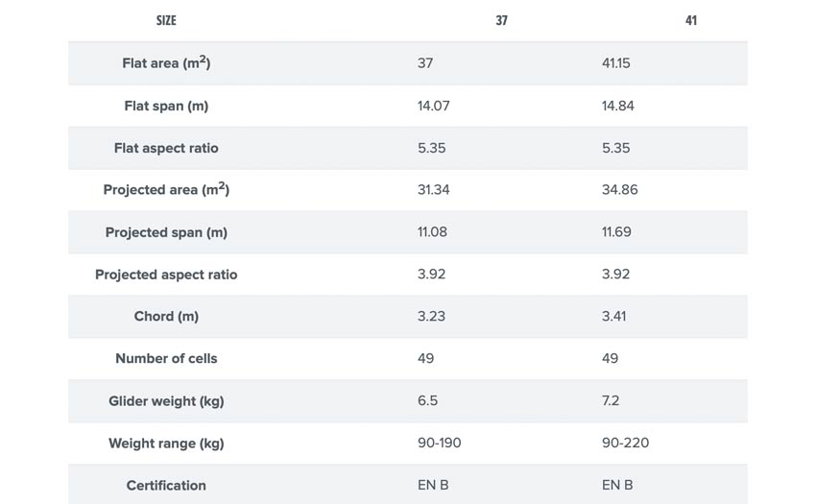Select the size 41 column header

click(x=690, y=20)
